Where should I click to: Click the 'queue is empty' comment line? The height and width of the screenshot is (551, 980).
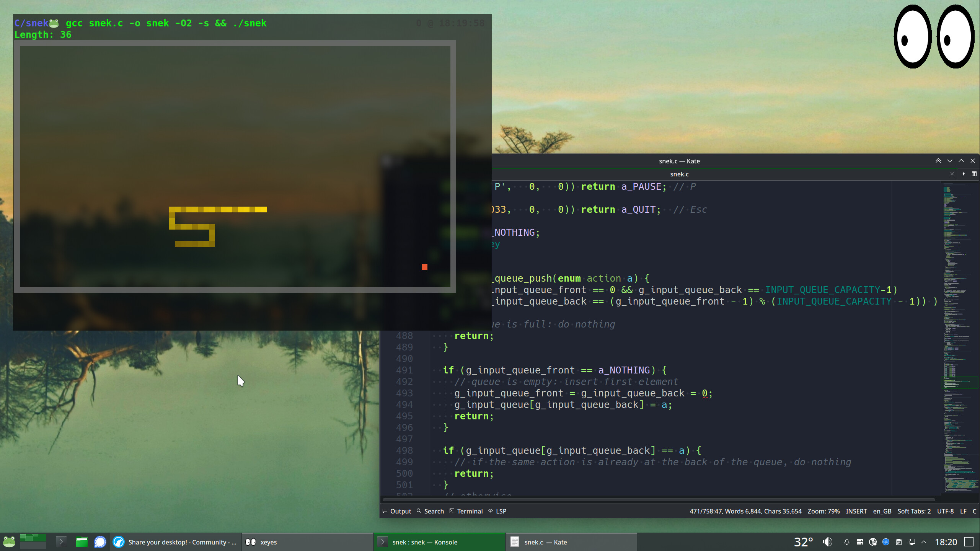pyautogui.click(x=566, y=382)
